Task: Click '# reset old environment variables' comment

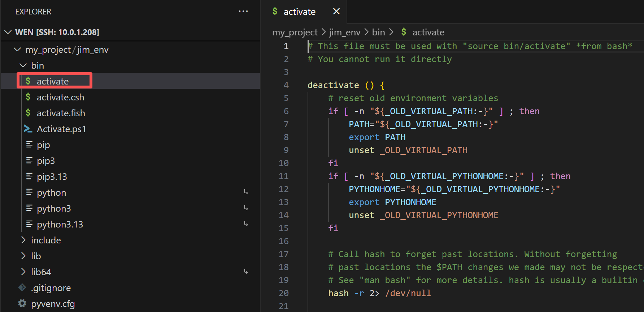Action: pyautogui.click(x=413, y=98)
